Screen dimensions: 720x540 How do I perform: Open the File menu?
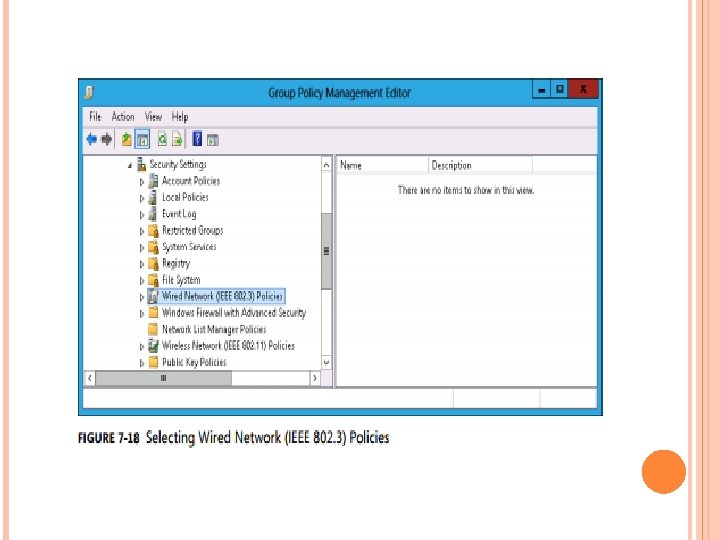tap(95, 117)
